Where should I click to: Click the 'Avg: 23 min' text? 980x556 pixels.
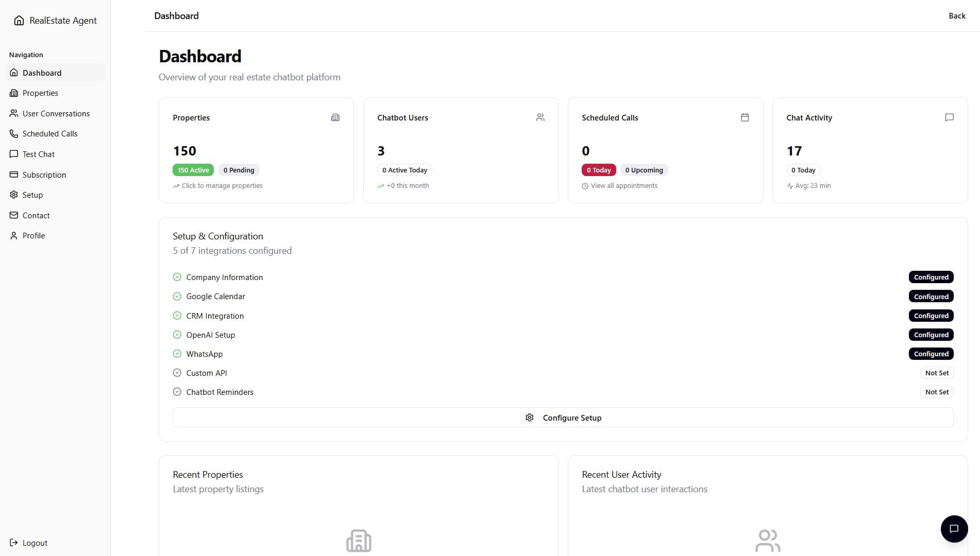(813, 186)
